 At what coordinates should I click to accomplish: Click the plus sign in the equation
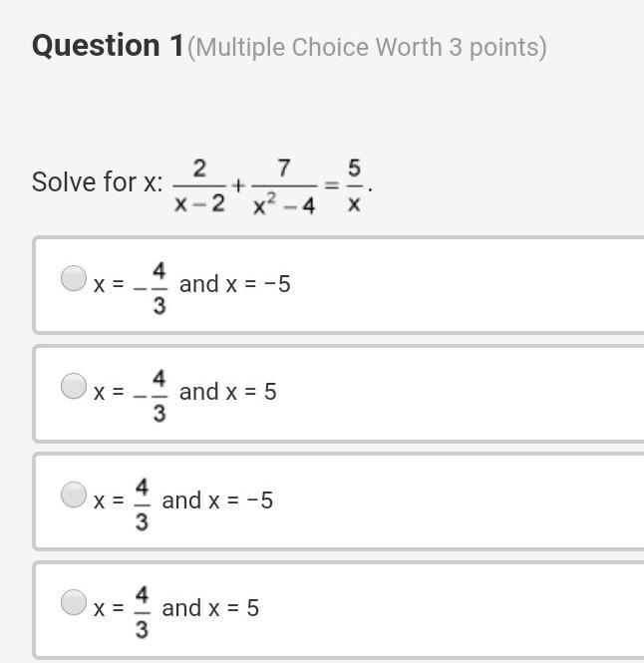point(238,184)
